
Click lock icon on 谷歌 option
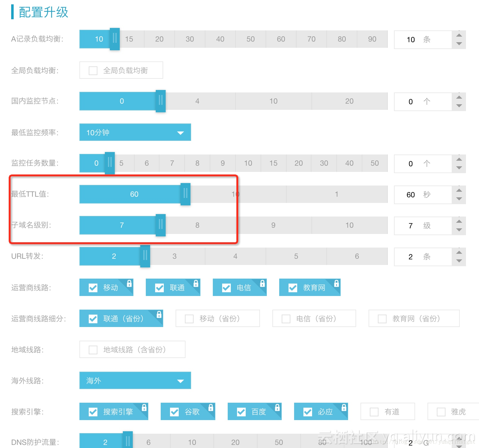211,407
